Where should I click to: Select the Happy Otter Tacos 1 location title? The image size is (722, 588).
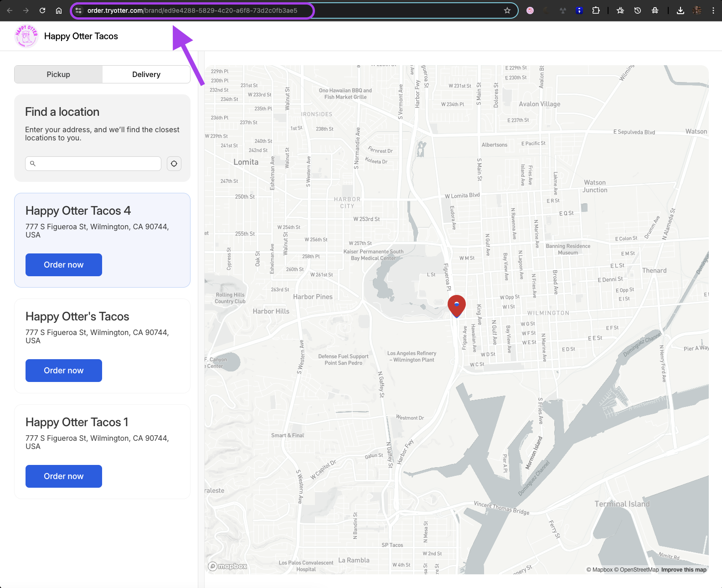(x=77, y=422)
